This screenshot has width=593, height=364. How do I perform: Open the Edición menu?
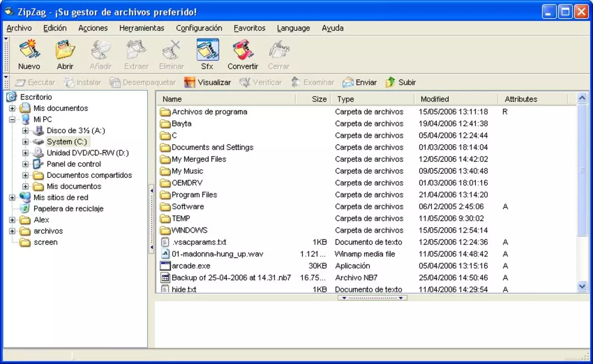pyautogui.click(x=55, y=28)
